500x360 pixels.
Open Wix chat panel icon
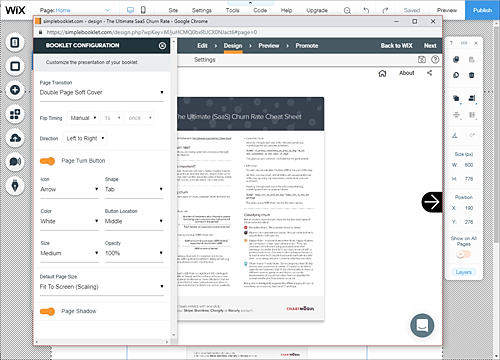(15, 162)
